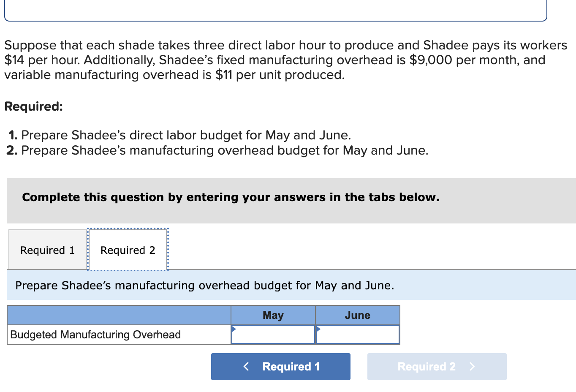This screenshot has width=576, height=392.
Task: Select the Required 2 tab
Action: coord(128,250)
